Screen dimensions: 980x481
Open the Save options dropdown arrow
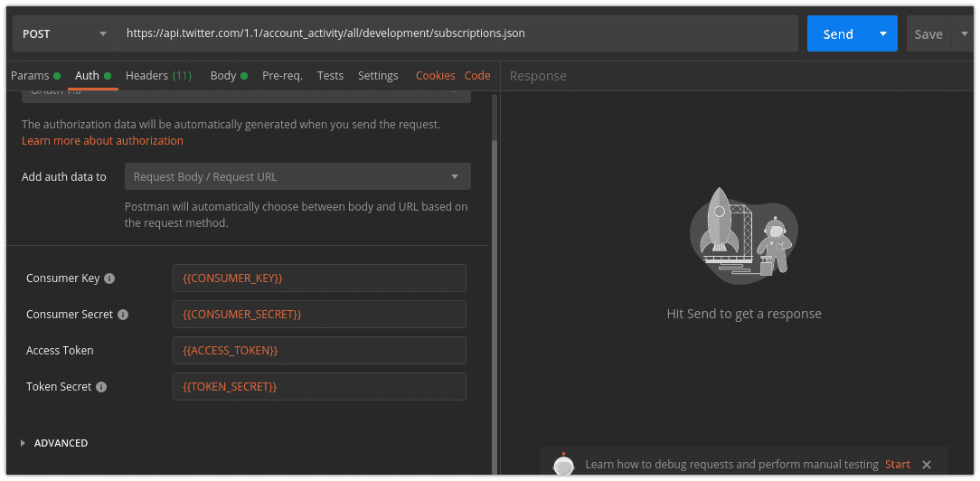(x=965, y=34)
